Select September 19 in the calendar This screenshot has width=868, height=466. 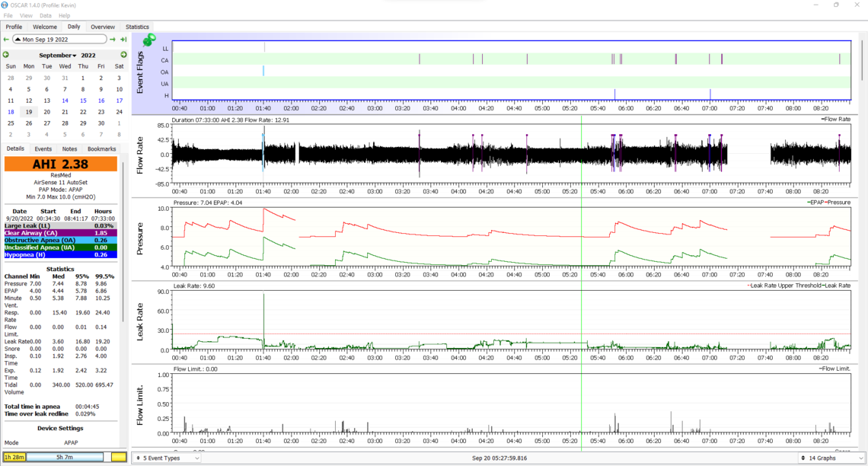pyautogui.click(x=29, y=112)
